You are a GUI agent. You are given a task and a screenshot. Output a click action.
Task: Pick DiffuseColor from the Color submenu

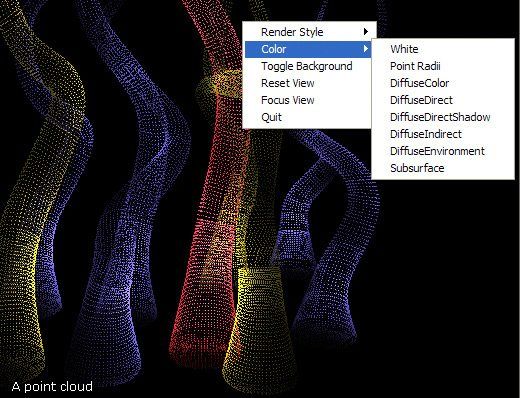point(443,83)
